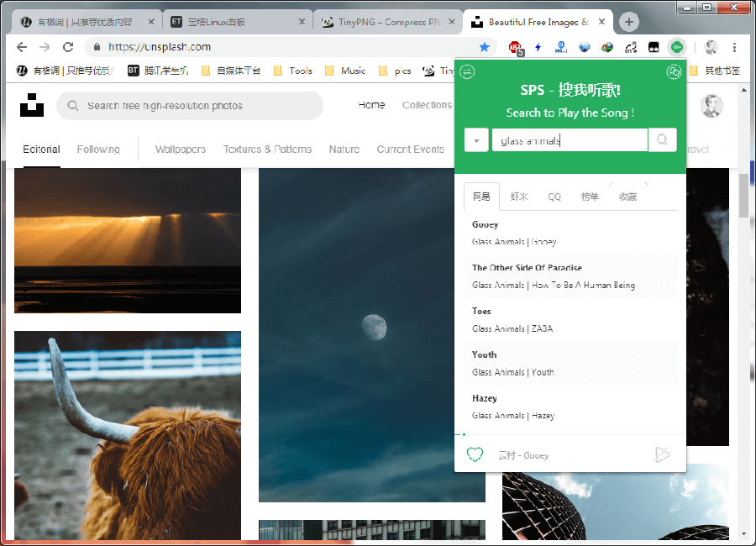This screenshot has width=756, height=546.
Task: Bookmark the page with the star icon
Action: point(485,48)
